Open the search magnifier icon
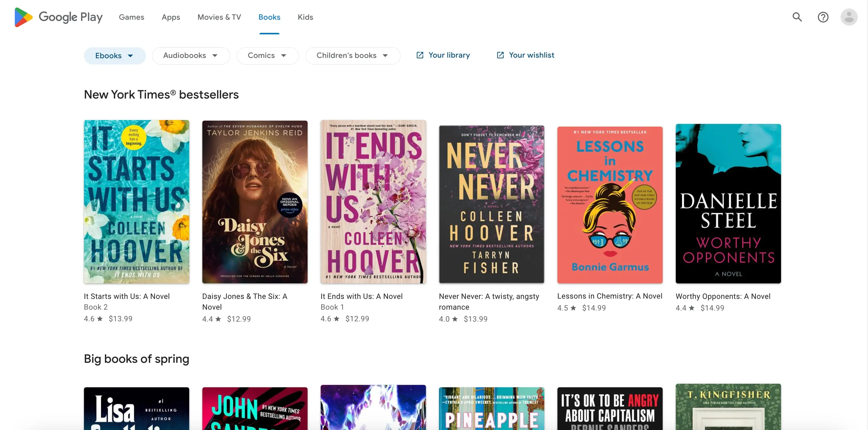The width and height of the screenshot is (868, 430). tap(797, 17)
